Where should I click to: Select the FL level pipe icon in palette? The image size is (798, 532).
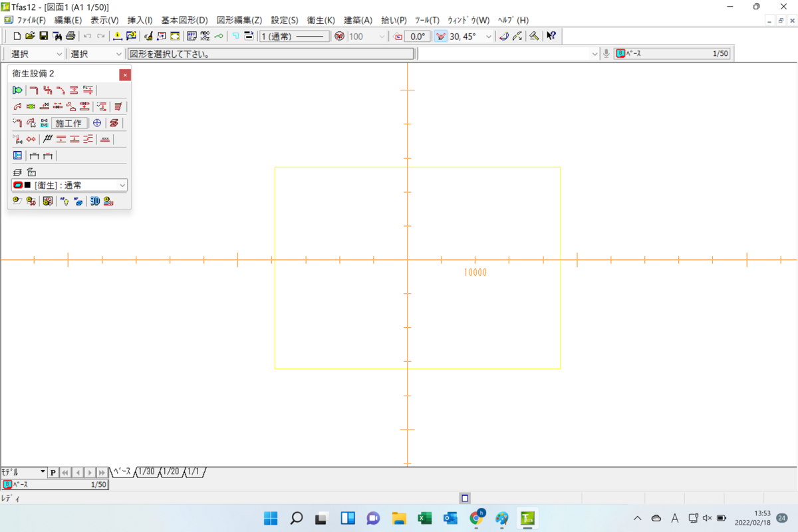[x=88, y=90]
